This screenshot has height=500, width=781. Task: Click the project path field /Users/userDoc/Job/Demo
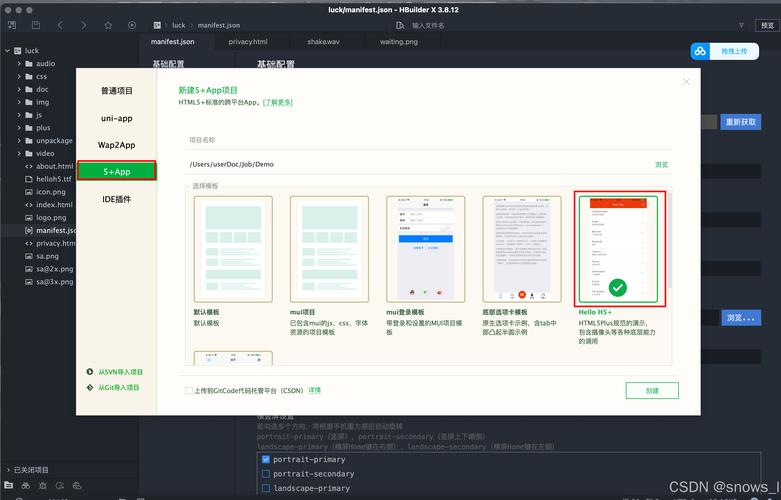pos(418,164)
